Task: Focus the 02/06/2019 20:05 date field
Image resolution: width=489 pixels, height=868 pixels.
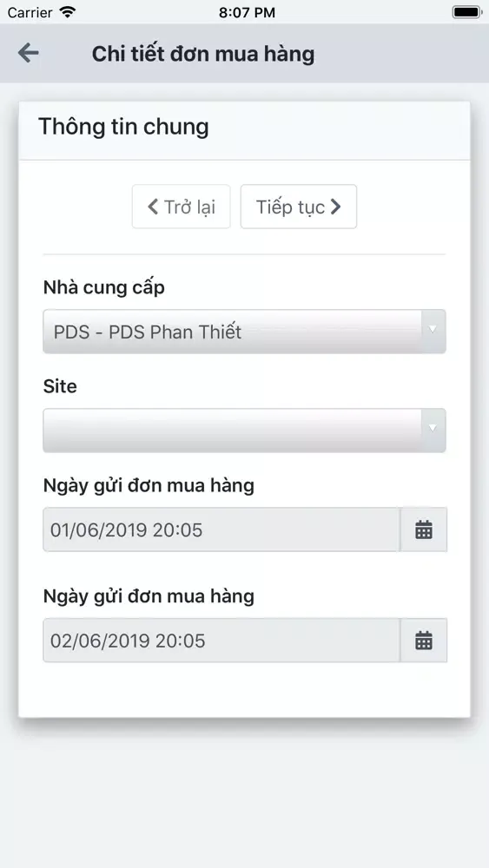Action: tap(221, 641)
